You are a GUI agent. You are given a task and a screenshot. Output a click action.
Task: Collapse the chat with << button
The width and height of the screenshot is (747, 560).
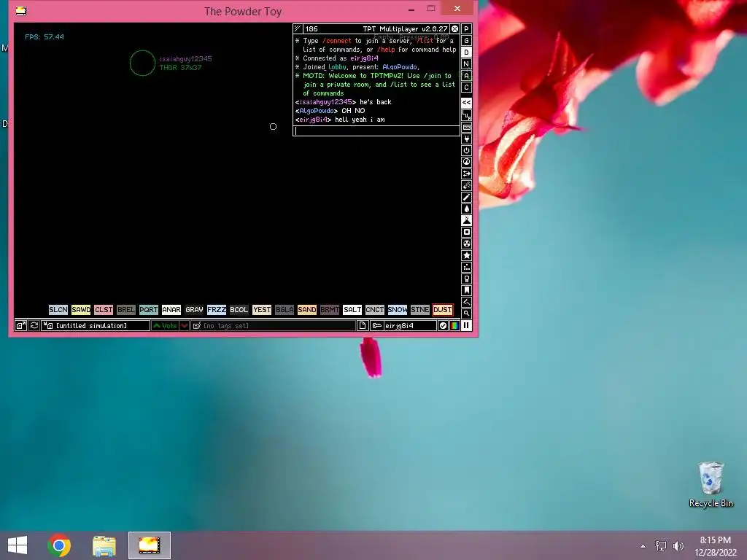pyautogui.click(x=466, y=102)
